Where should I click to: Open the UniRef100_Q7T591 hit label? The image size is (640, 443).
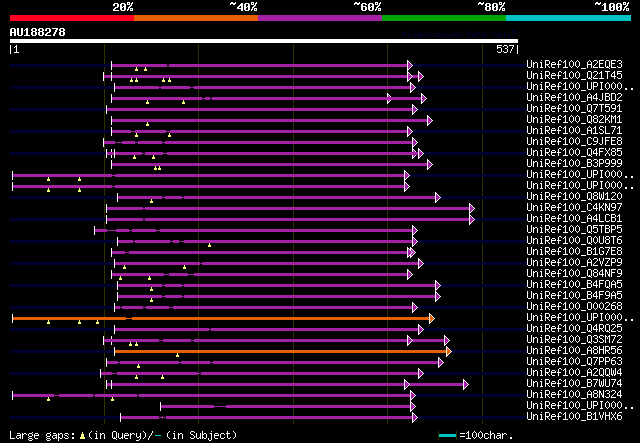coord(574,109)
